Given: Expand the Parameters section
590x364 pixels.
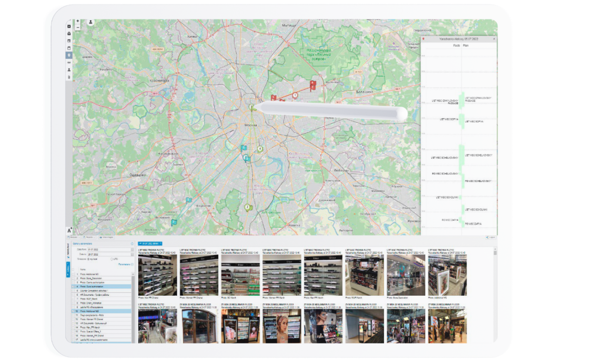Looking at the screenshot, I should click(125, 264).
